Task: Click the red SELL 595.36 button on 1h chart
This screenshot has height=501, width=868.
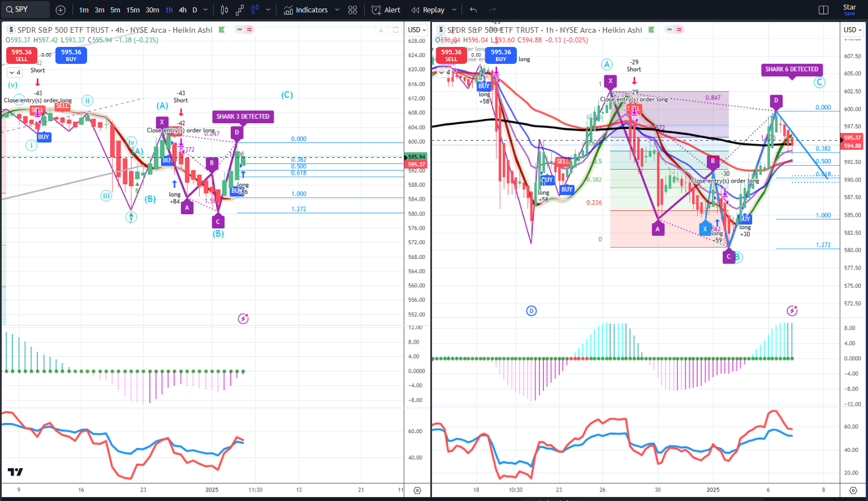Action: coord(451,55)
